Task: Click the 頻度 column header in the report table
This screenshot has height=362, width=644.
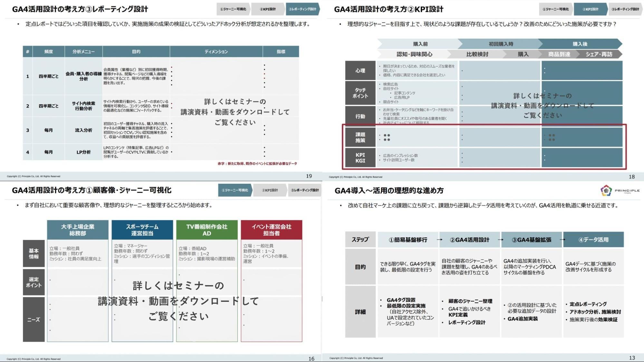Action: [49, 51]
